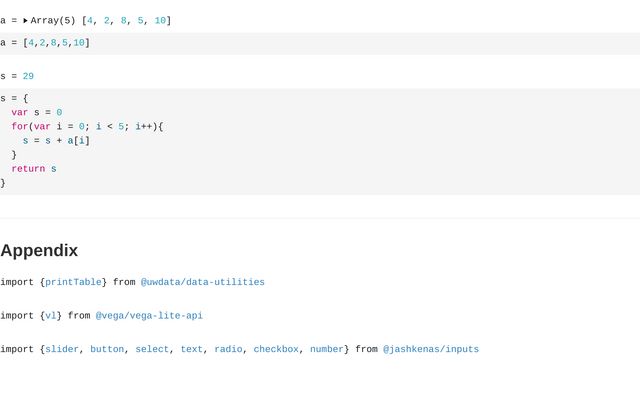Click the a = [4,2,8,5,10] code cell
This screenshot has width=640, height=400.
pos(45,43)
